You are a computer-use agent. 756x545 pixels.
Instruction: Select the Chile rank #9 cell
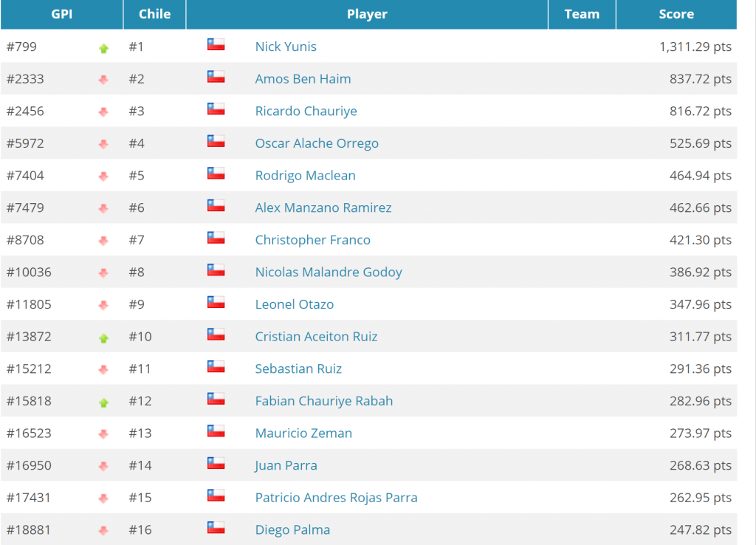click(137, 305)
